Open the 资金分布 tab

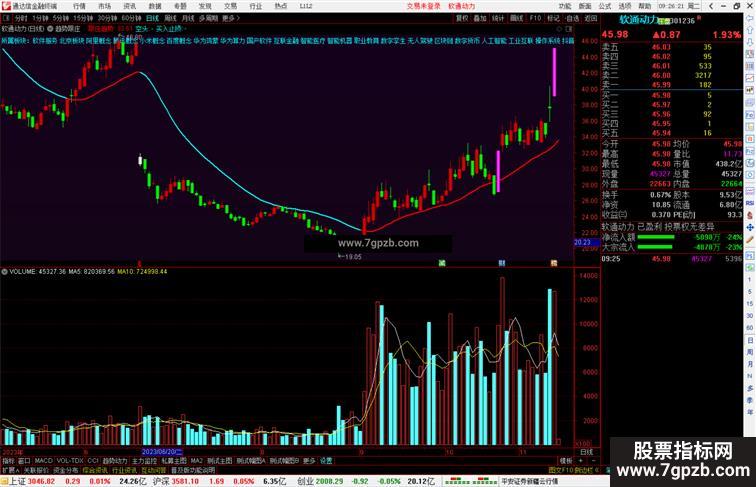pyautogui.click(x=66, y=470)
